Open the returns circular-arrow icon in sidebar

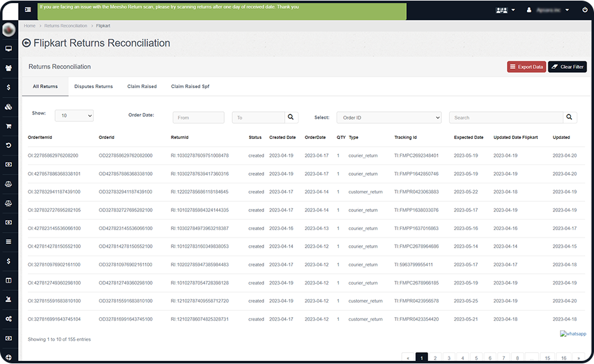[x=8, y=145]
